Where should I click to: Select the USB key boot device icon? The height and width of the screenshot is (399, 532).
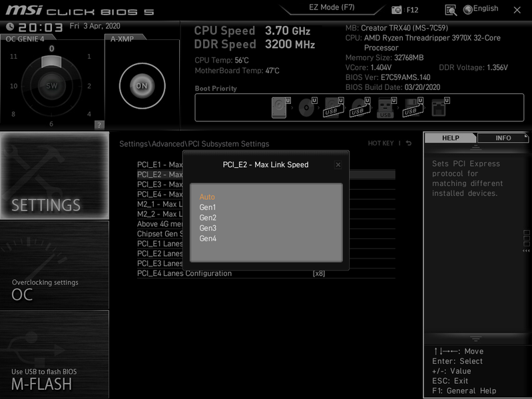pos(386,107)
